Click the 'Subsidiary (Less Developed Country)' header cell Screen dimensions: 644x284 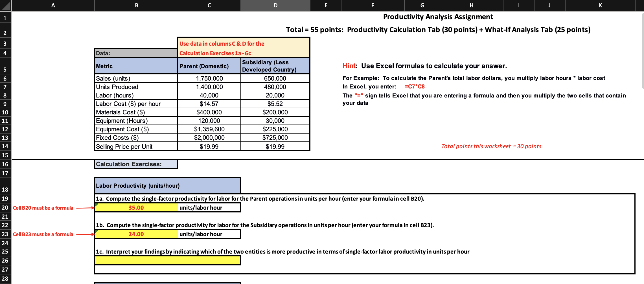point(275,66)
